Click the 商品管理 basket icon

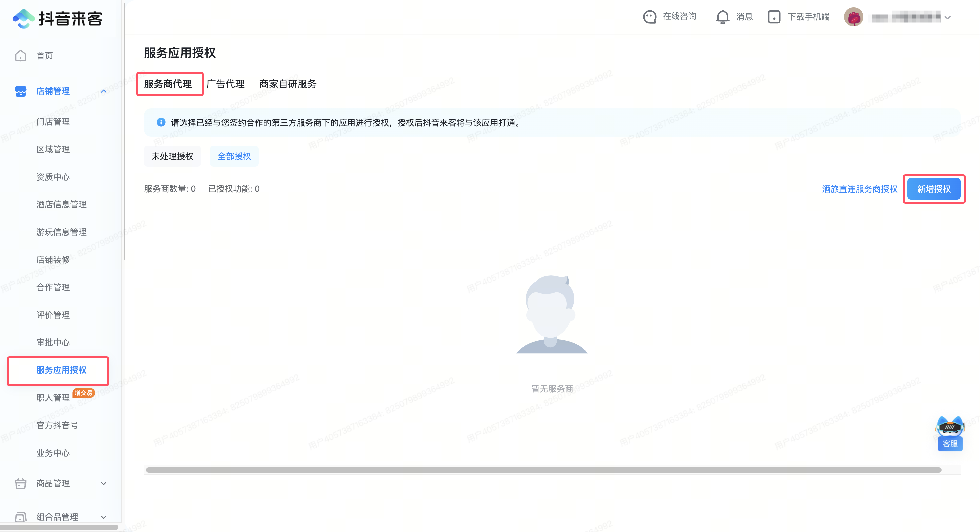pyautogui.click(x=21, y=483)
